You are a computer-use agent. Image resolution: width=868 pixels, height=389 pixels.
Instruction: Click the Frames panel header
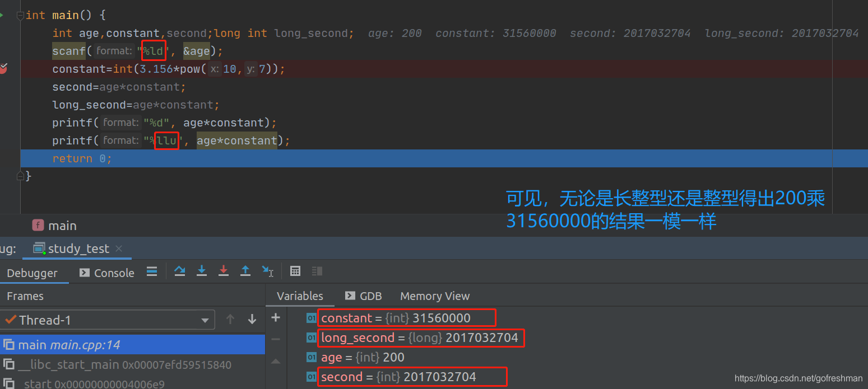coord(25,296)
